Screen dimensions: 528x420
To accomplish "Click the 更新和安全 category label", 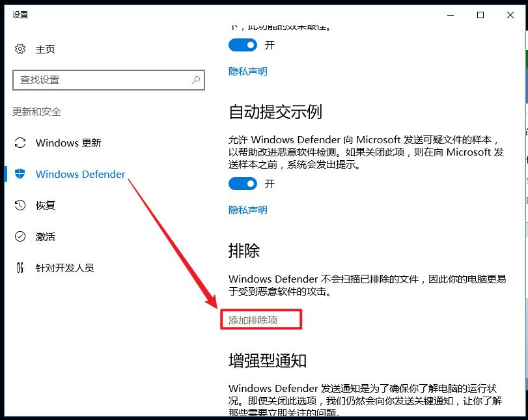I will coord(36,112).
